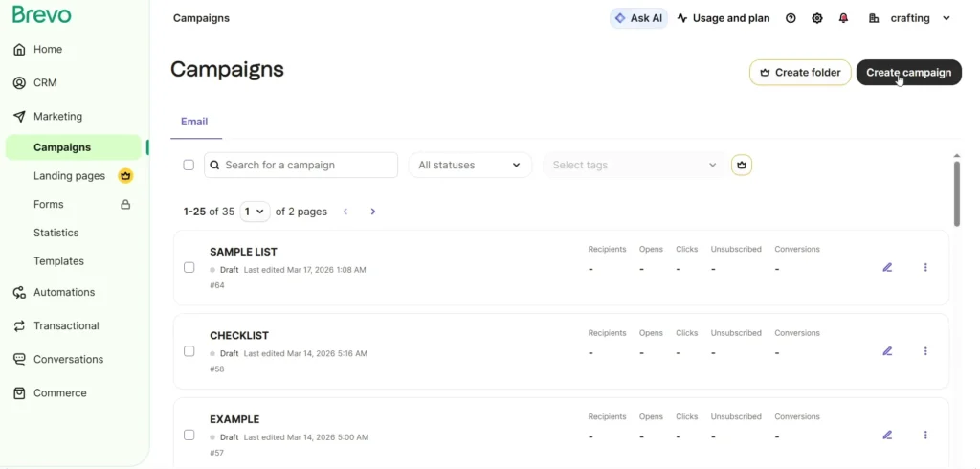Open the Ask AI assistant
The image size is (980, 469).
[638, 18]
